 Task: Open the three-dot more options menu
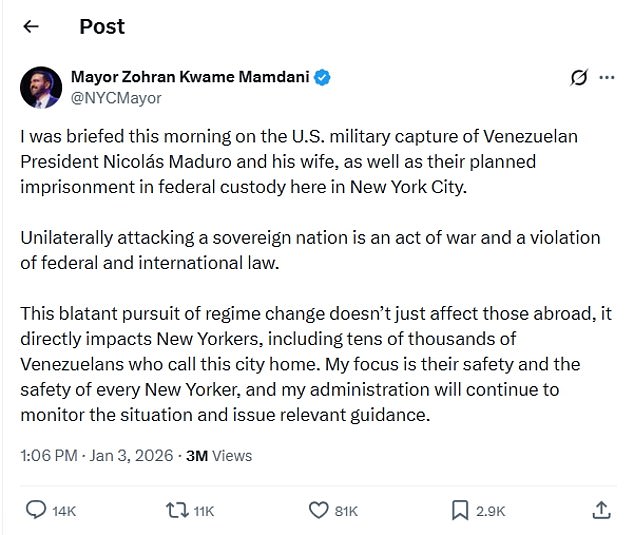point(606,78)
